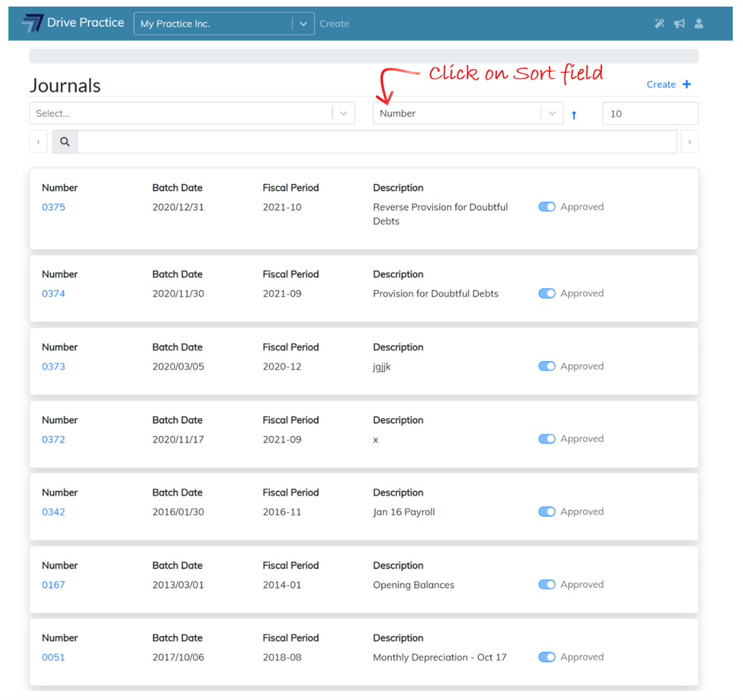Select batch date 2020/12/31
The height and width of the screenshot is (700, 743).
[x=178, y=207]
